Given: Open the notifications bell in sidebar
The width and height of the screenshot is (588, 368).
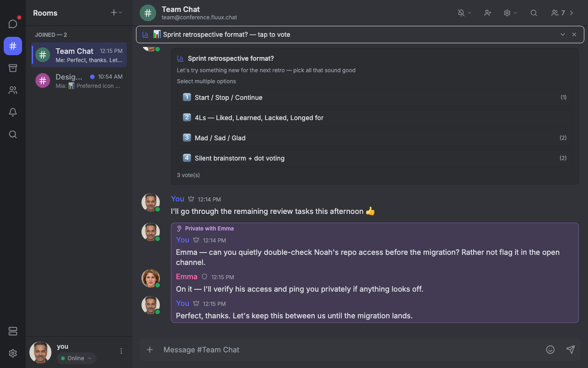Looking at the screenshot, I should point(13,112).
